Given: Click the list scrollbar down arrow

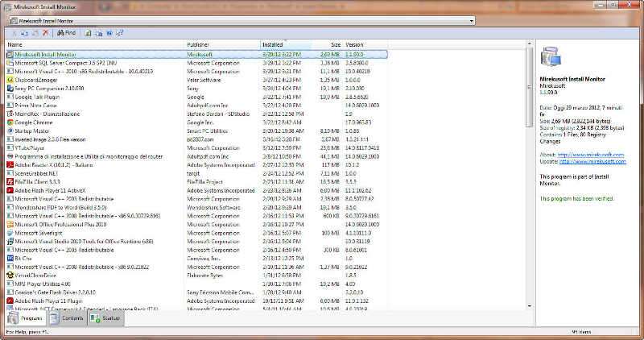Looking at the screenshot, I should tap(530, 306).
